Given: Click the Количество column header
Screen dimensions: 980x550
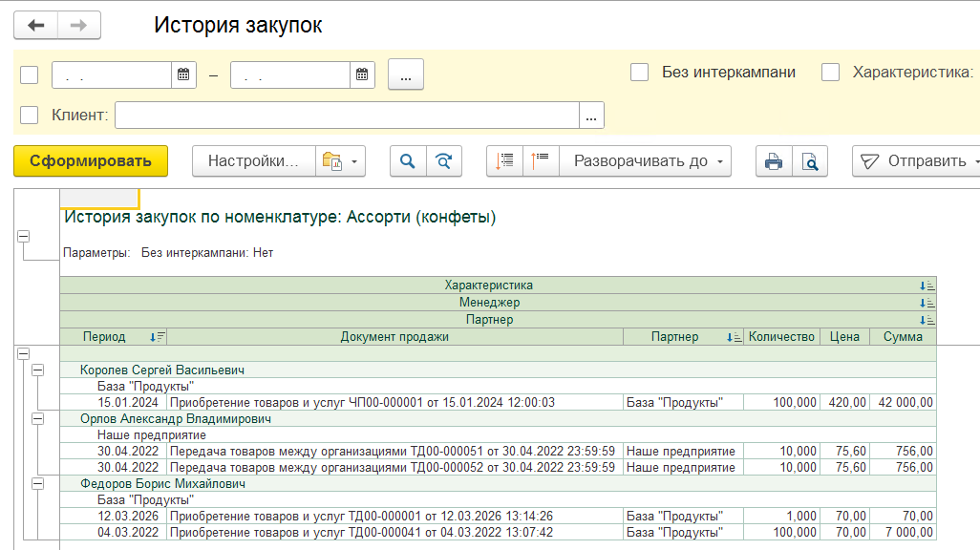Looking at the screenshot, I should 781,337.
